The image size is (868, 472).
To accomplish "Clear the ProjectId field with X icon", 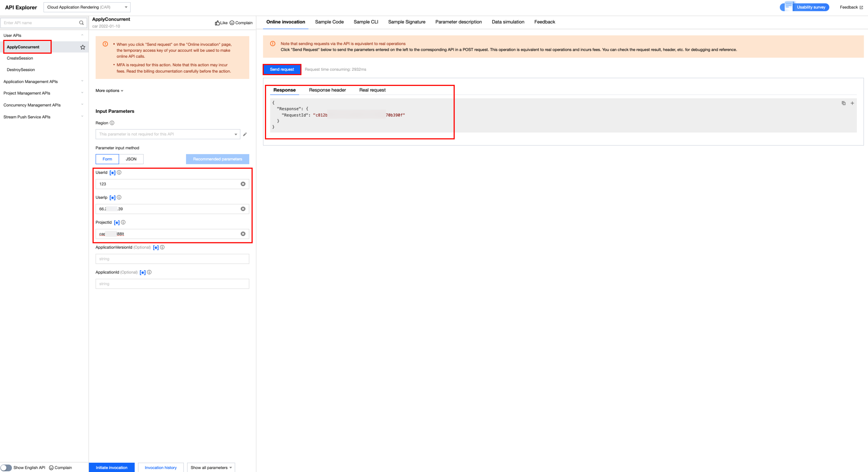I will (x=243, y=234).
